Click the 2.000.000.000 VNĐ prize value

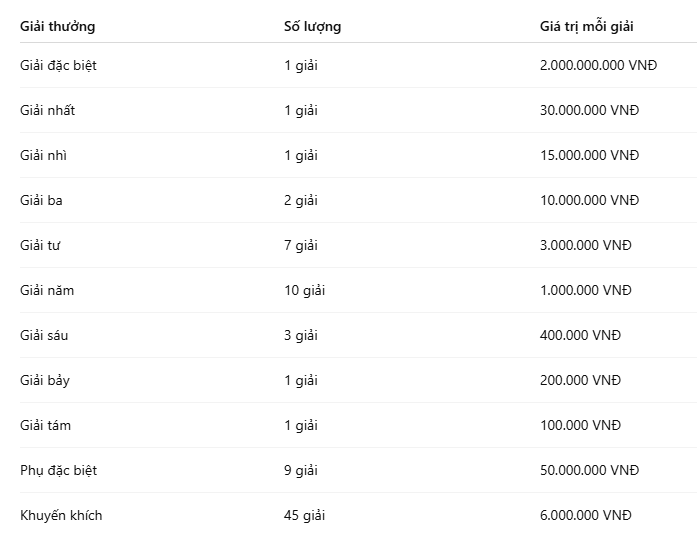point(598,65)
